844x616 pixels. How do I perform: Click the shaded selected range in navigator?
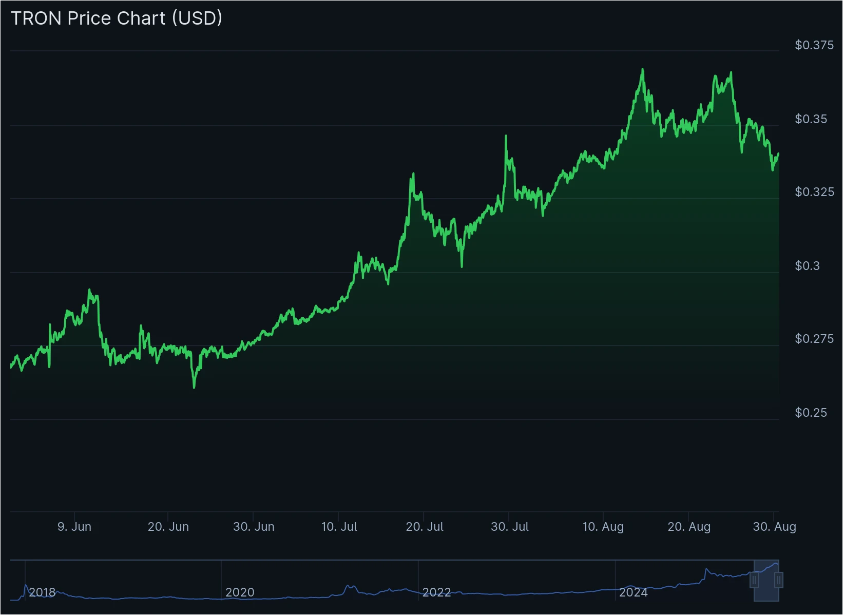coord(766,581)
